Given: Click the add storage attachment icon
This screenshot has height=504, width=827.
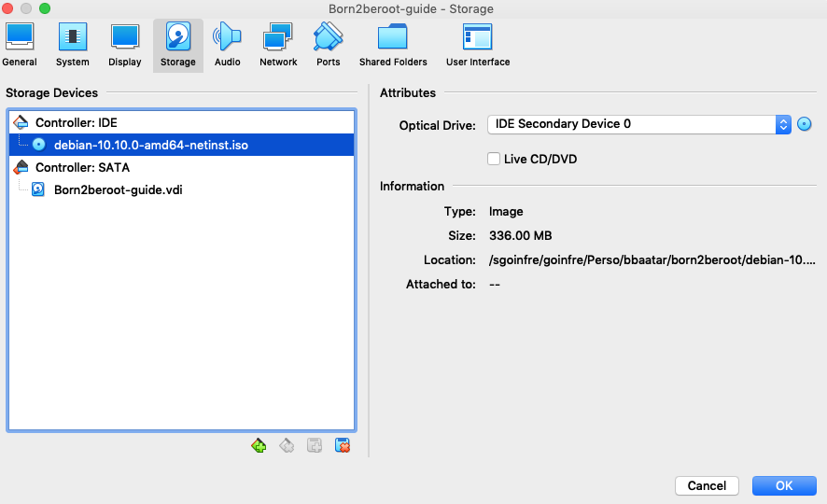Looking at the screenshot, I should 315,445.
